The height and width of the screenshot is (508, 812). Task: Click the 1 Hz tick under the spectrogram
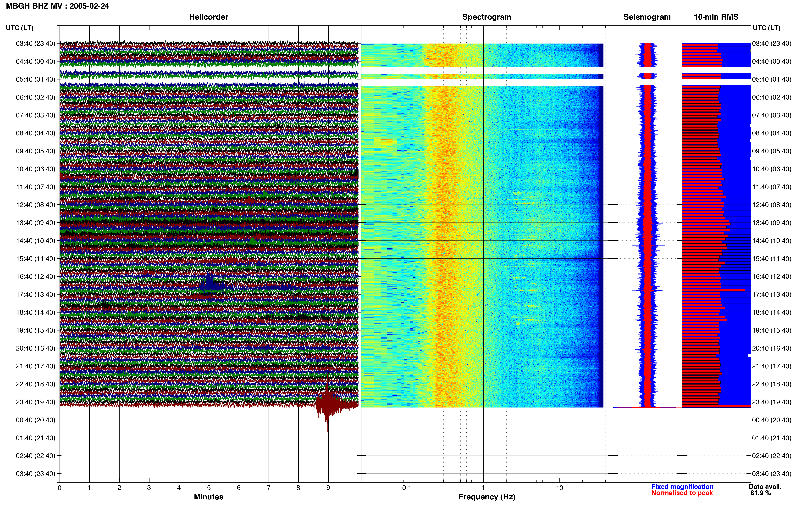(483, 487)
